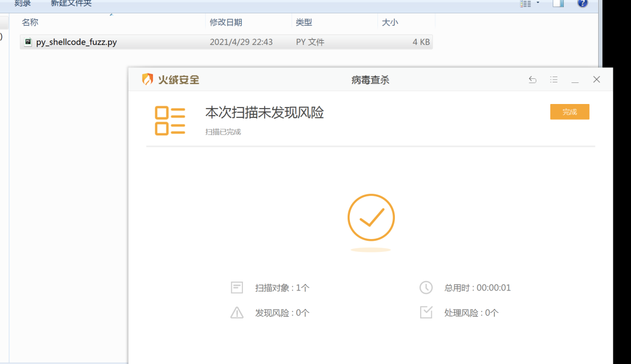This screenshot has width=631, height=364.
Task: Change view with Explorer view icon
Action: coord(525,4)
